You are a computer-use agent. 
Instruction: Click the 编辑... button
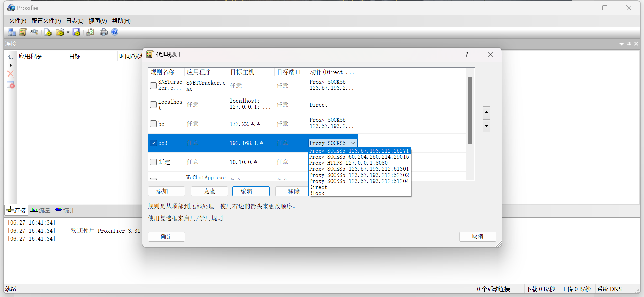(x=251, y=191)
